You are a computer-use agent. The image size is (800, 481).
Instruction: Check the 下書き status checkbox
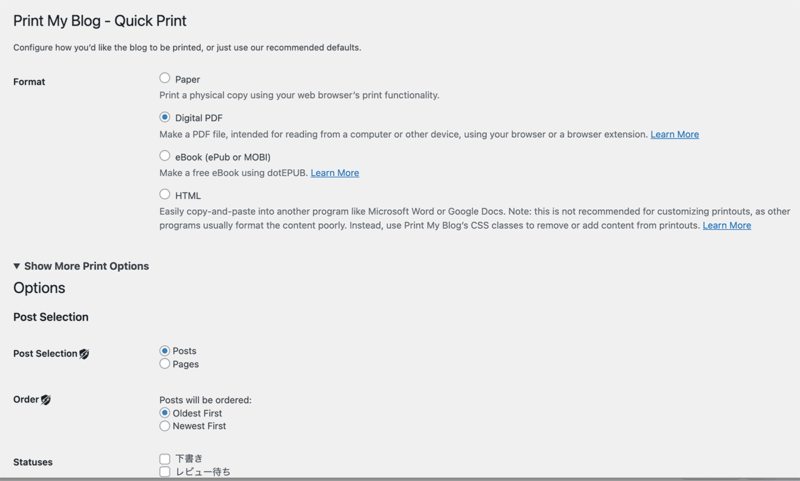point(164,459)
